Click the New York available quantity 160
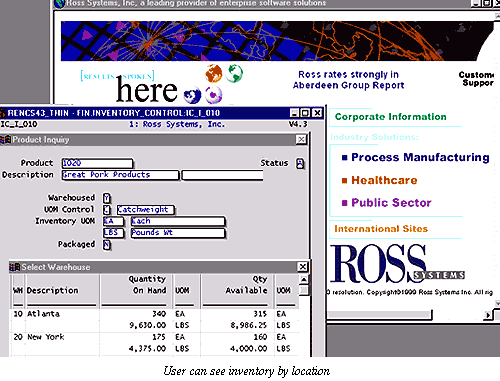 260,337
